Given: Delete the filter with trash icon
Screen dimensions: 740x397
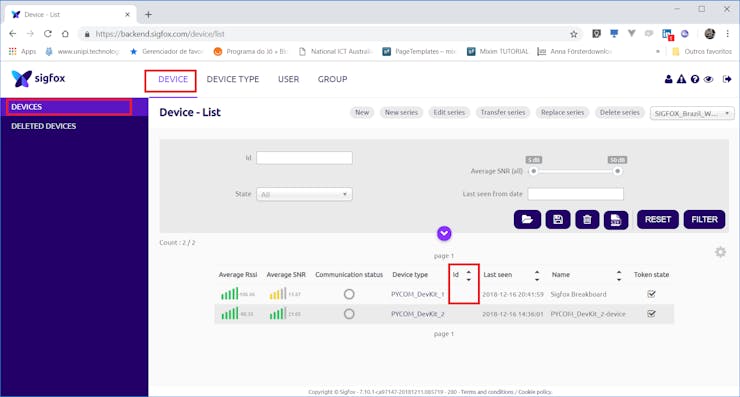Looking at the screenshot, I should (x=587, y=220).
